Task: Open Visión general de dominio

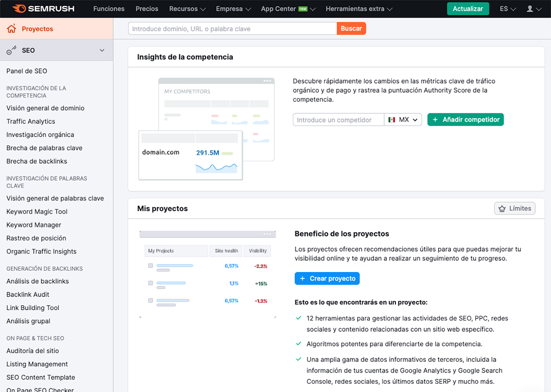Action: [45, 108]
